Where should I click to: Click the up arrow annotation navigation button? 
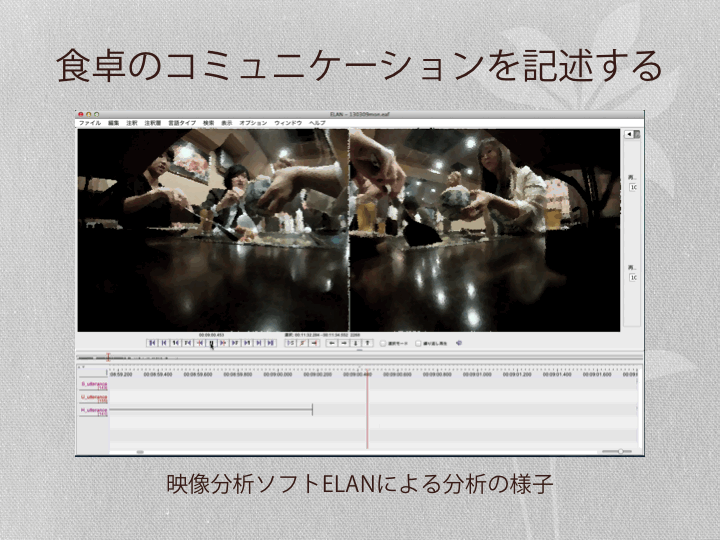[x=367, y=343]
